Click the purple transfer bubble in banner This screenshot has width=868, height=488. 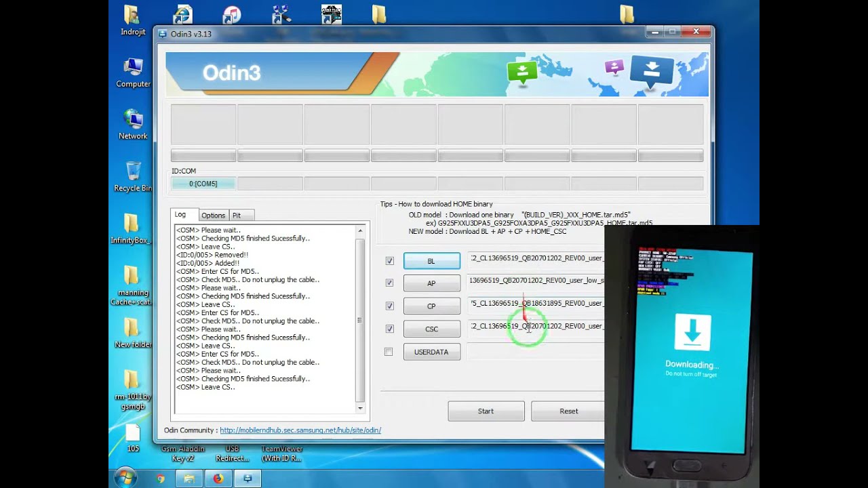point(614,67)
